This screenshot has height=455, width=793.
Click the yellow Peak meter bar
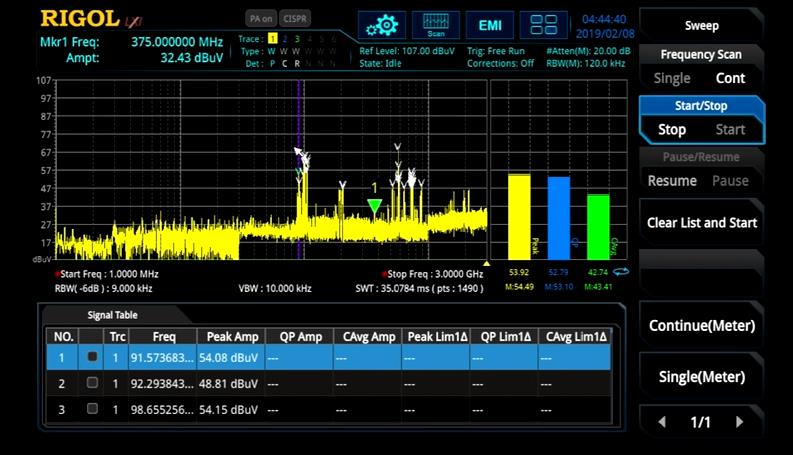pos(519,216)
